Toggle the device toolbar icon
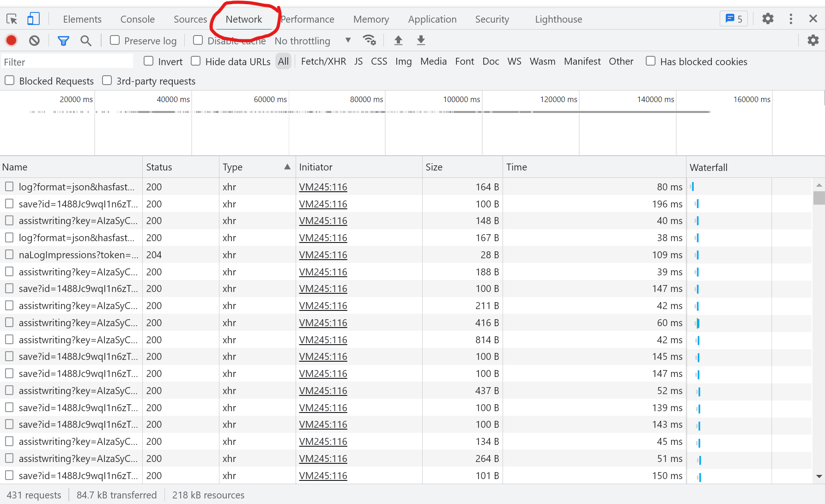The height and width of the screenshot is (504, 825). (33, 19)
